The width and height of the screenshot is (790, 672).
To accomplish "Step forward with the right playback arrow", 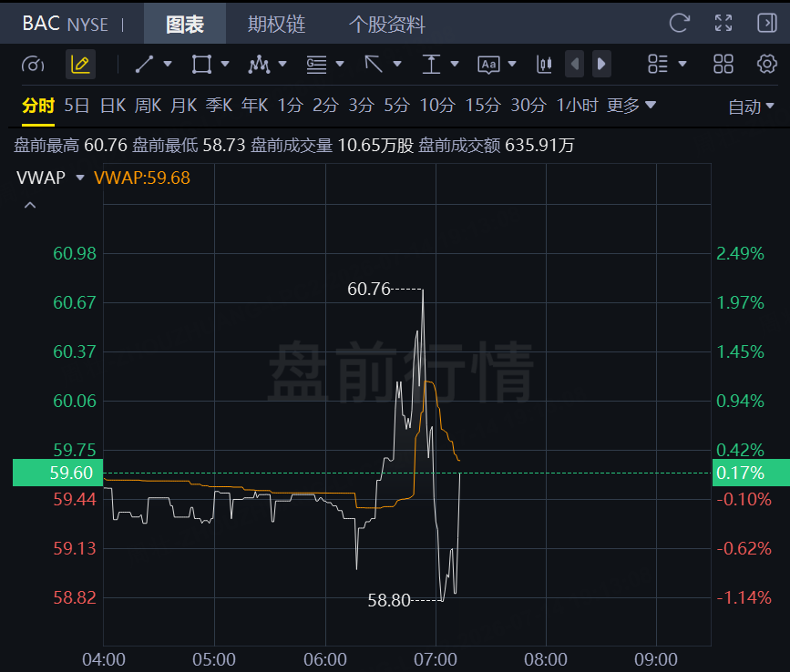I will pos(601,64).
